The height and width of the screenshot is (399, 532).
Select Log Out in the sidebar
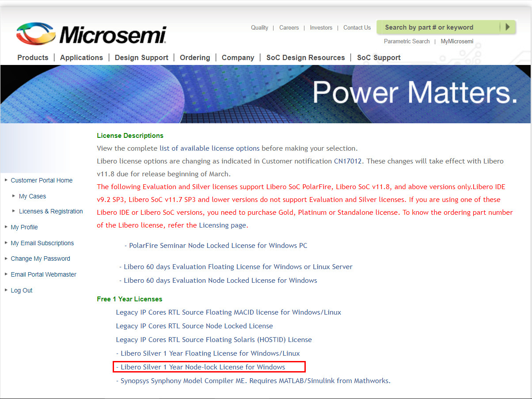[22, 290]
